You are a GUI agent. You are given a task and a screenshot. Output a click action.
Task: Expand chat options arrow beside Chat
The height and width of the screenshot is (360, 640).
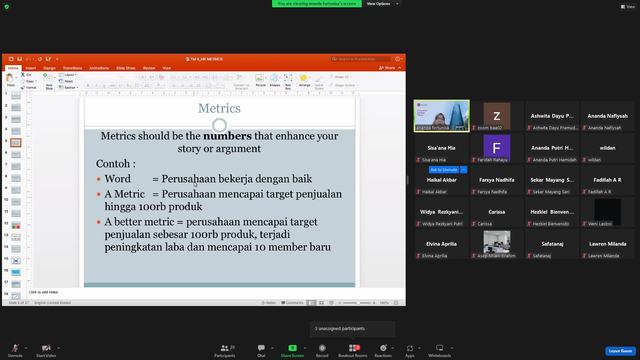[272, 348]
